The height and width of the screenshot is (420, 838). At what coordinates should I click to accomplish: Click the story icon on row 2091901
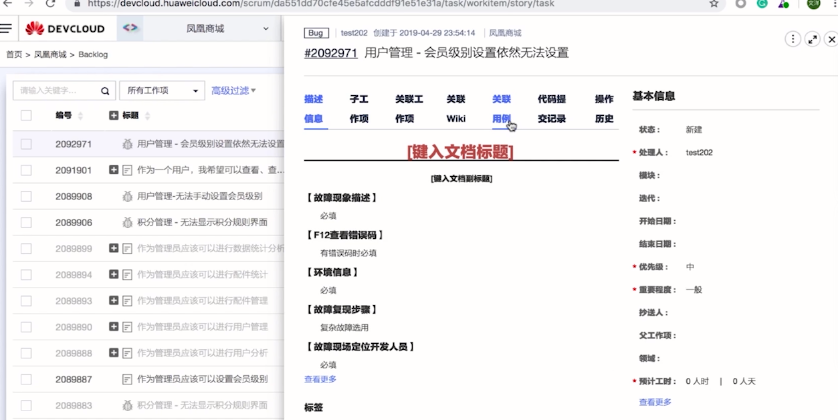coord(127,170)
